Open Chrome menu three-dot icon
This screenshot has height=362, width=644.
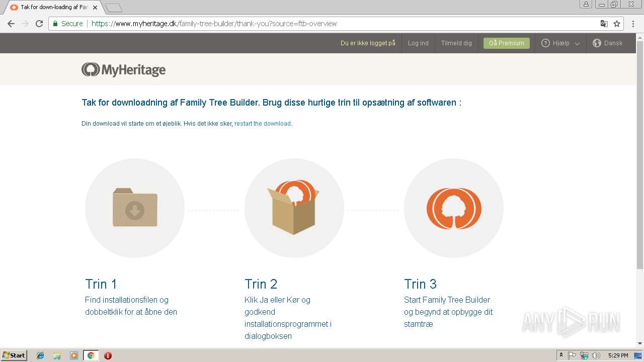[633, 24]
